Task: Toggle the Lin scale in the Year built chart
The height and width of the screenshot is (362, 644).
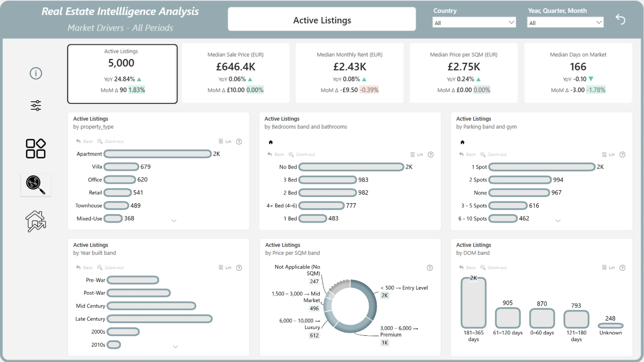Action: 225,267
